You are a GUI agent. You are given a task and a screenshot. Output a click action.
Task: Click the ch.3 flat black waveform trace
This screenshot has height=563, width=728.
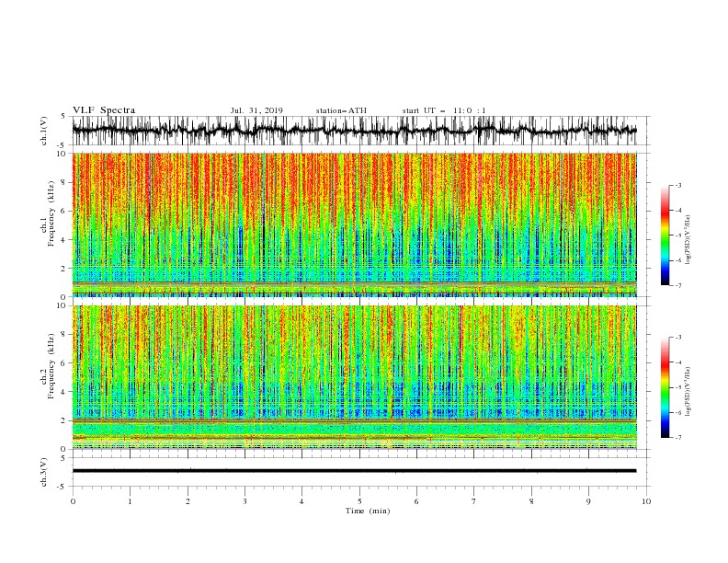coord(354,471)
